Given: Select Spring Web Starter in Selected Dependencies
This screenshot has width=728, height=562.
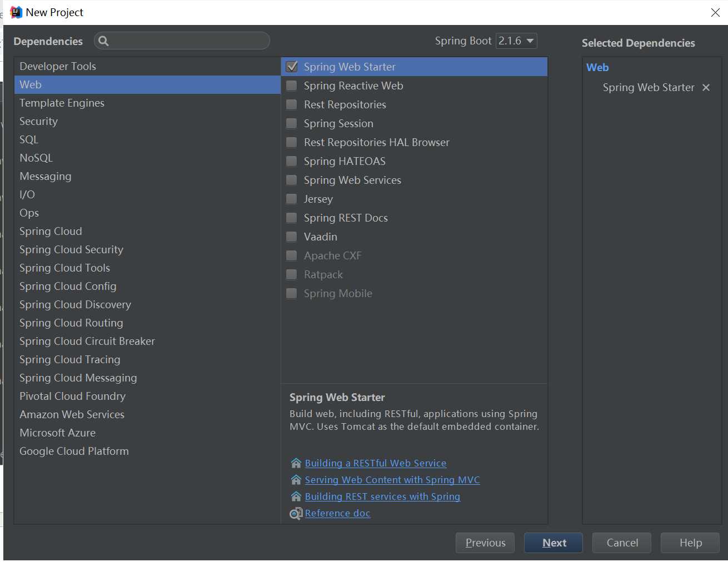Looking at the screenshot, I should (649, 87).
